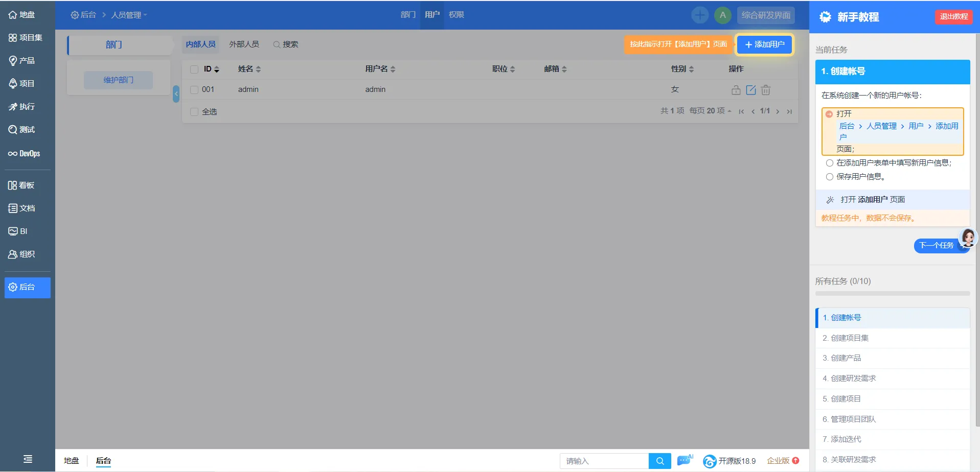The width and height of the screenshot is (980, 472).
Task: Open the AI chat icon in footer
Action: click(x=685, y=460)
